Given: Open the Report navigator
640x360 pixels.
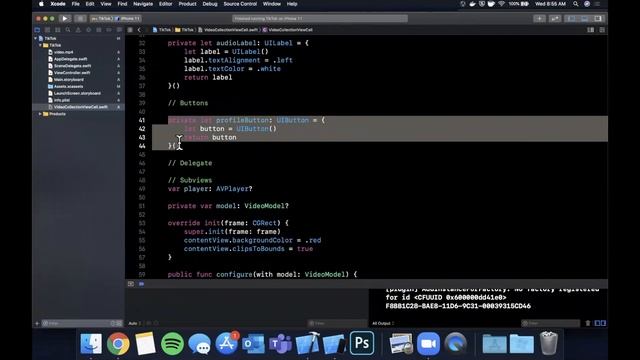Looking at the screenshot, I should [119, 30].
